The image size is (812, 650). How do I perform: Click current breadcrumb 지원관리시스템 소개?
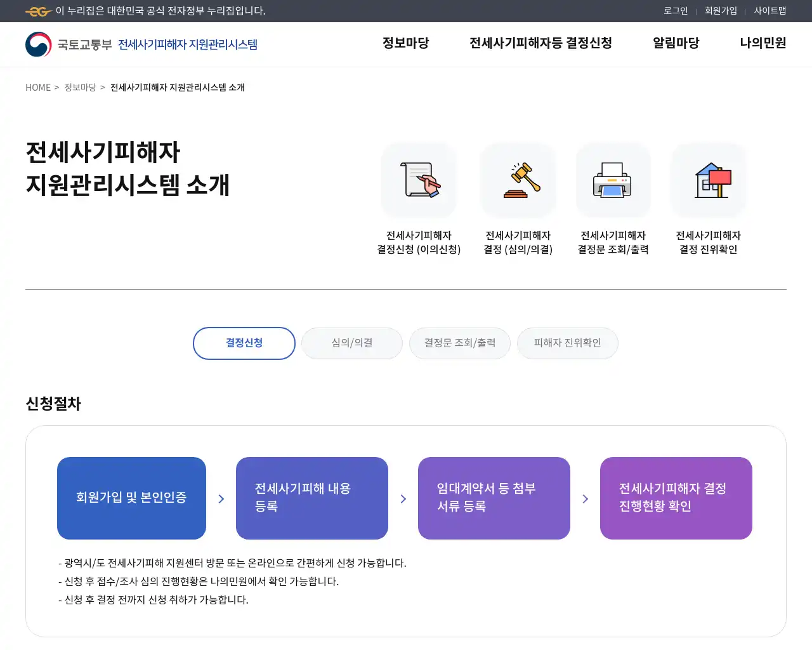178,88
